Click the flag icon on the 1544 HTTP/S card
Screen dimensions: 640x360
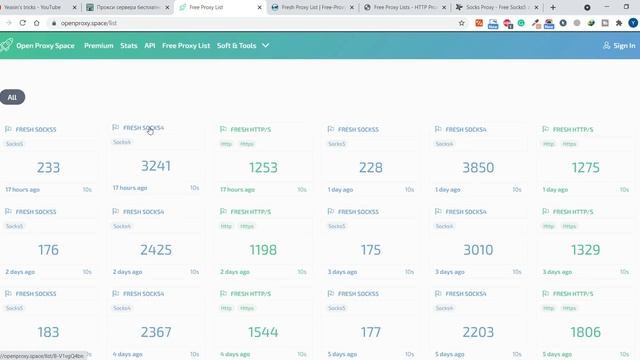(223, 293)
